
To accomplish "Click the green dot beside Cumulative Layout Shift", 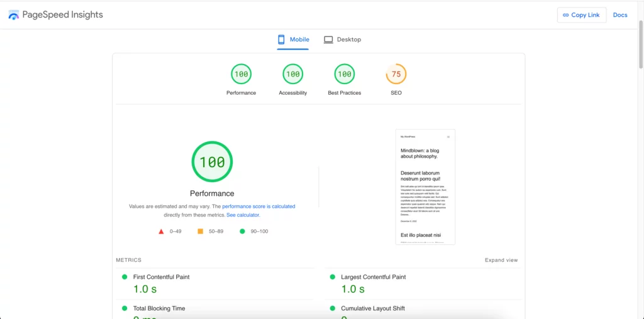I will pos(332,308).
